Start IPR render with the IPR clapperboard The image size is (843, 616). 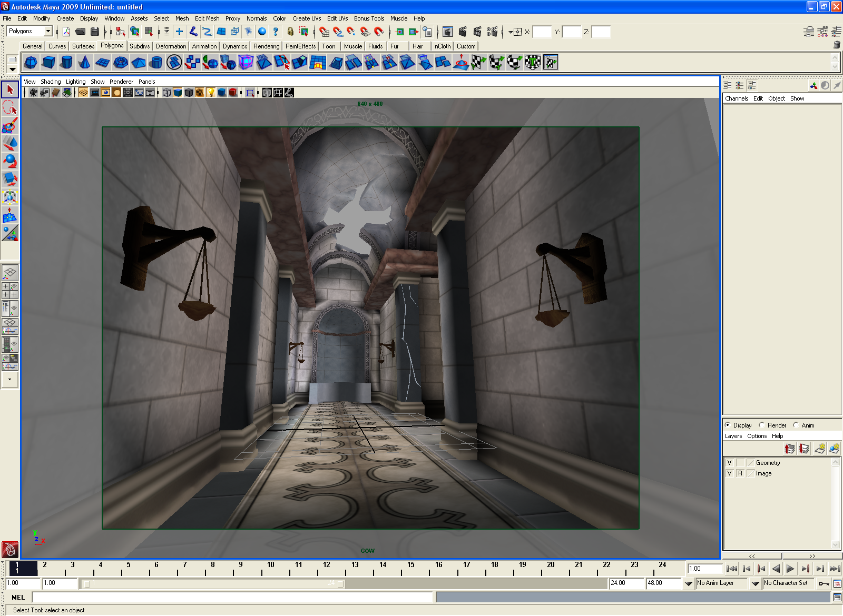pos(477,32)
